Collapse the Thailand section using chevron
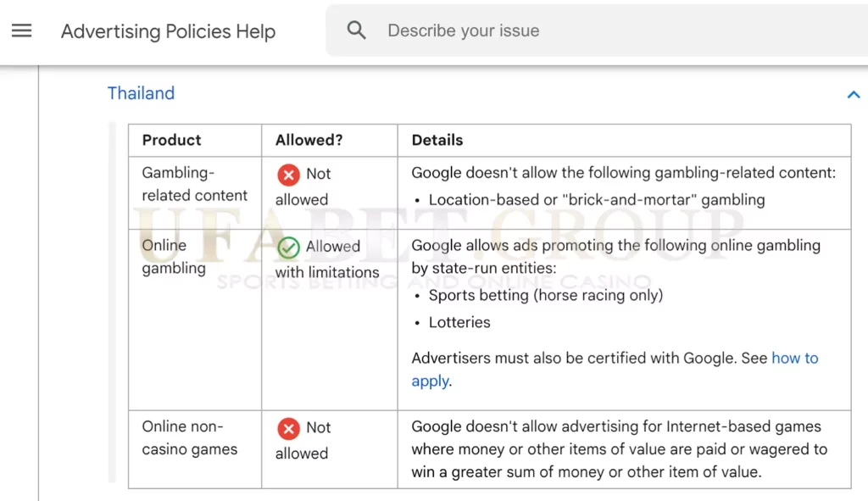 coord(853,94)
